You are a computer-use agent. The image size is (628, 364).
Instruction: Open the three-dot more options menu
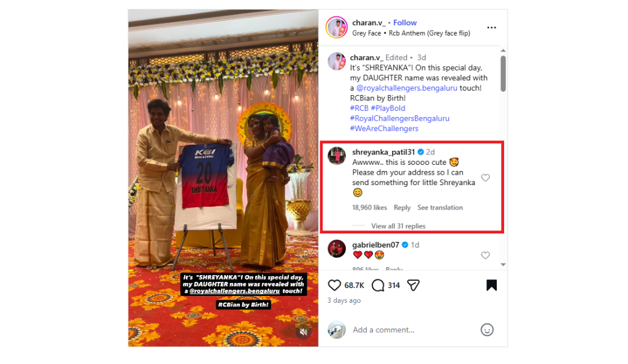(491, 28)
